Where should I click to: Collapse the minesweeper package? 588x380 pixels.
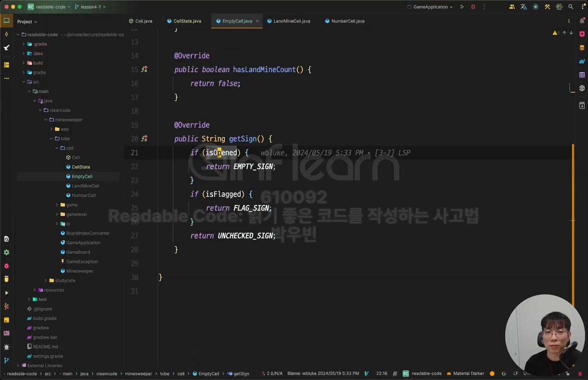pos(46,120)
